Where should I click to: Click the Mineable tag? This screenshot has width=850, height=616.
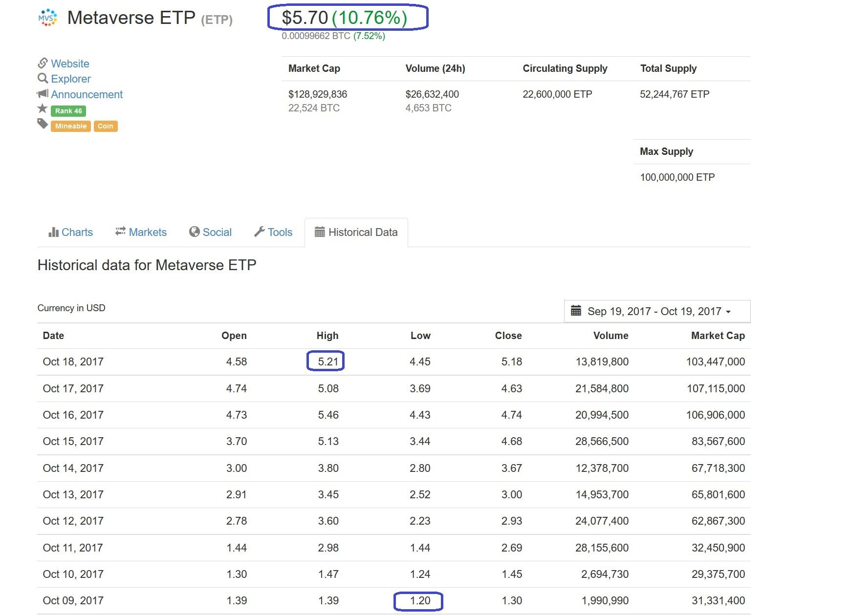[x=71, y=126]
